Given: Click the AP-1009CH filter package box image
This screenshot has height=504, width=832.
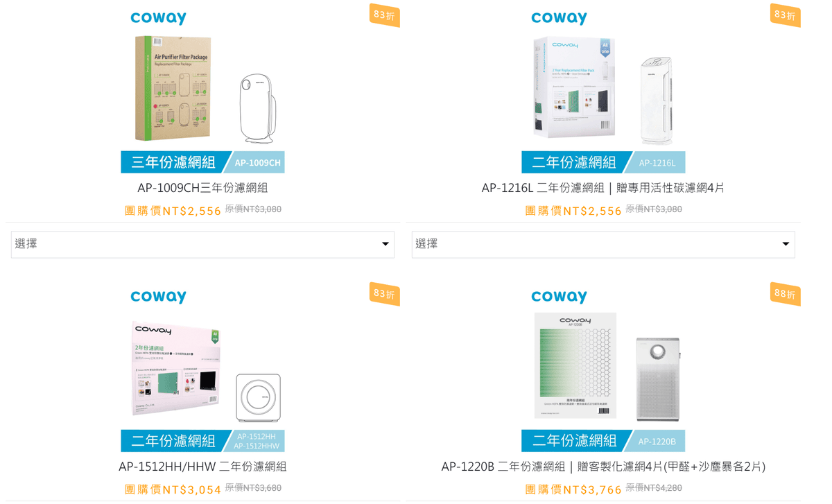Looking at the screenshot, I should pos(173,89).
